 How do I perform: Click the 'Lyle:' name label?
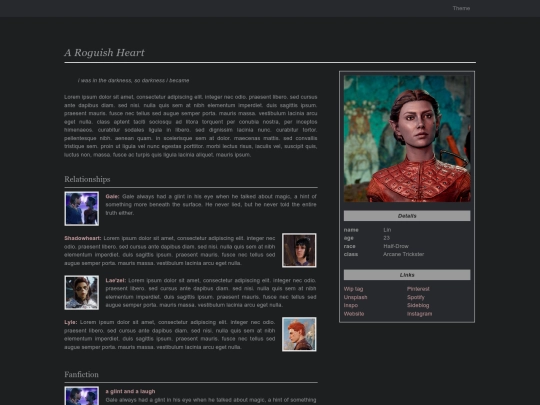pyautogui.click(x=71, y=322)
